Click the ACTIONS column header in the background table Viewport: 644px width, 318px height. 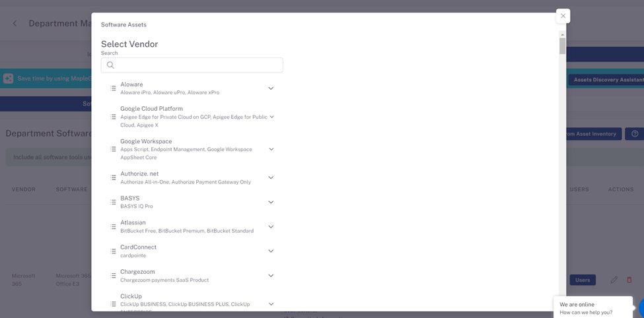621,189
